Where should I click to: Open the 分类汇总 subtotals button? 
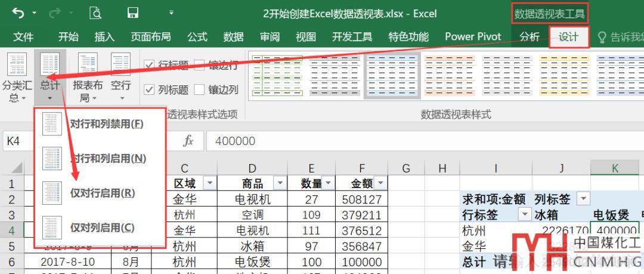(17, 78)
